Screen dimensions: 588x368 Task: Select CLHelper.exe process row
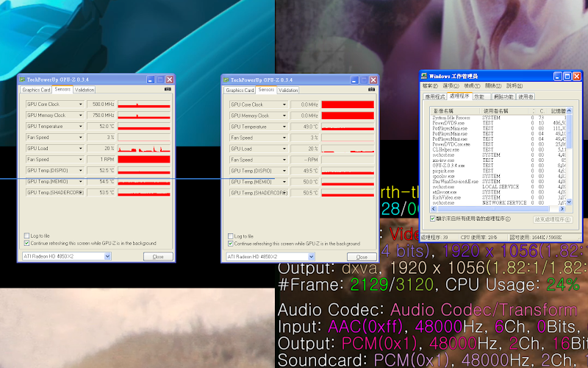pyautogui.click(x=498, y=149)
